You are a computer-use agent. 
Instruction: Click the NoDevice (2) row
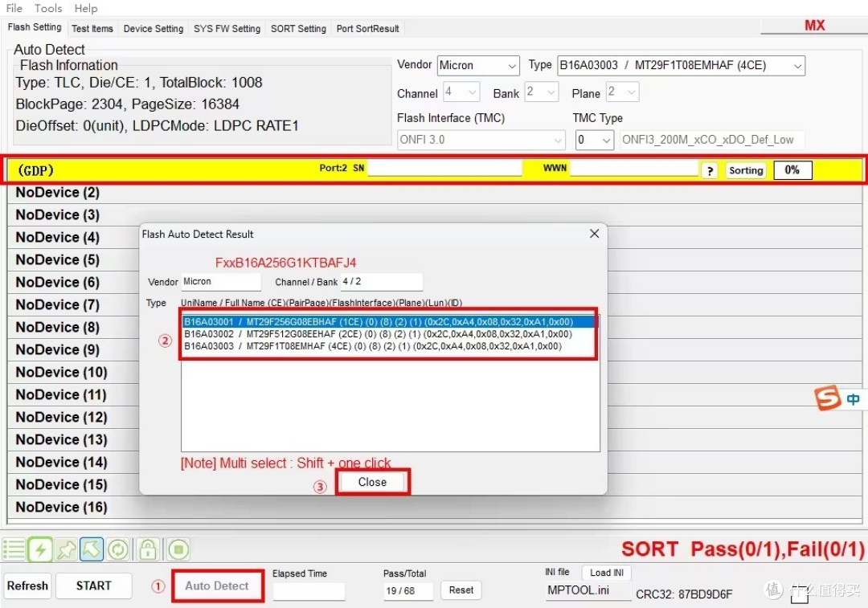434,193
